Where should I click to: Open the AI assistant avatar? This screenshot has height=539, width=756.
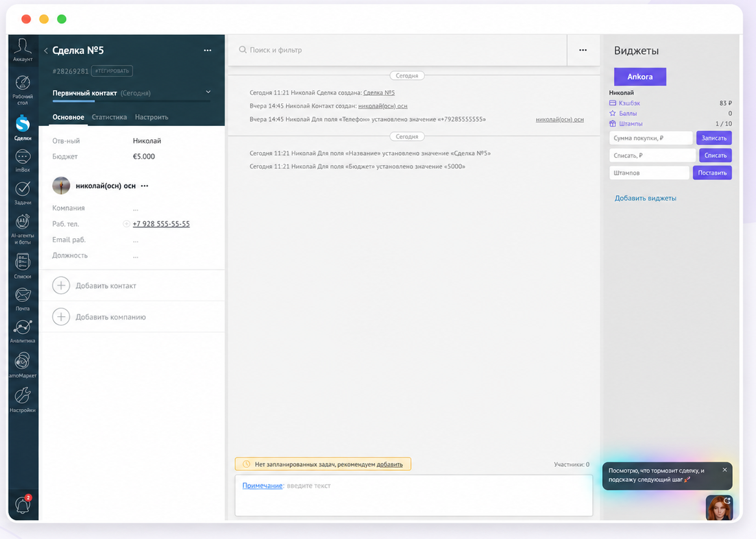click(719, 507)
